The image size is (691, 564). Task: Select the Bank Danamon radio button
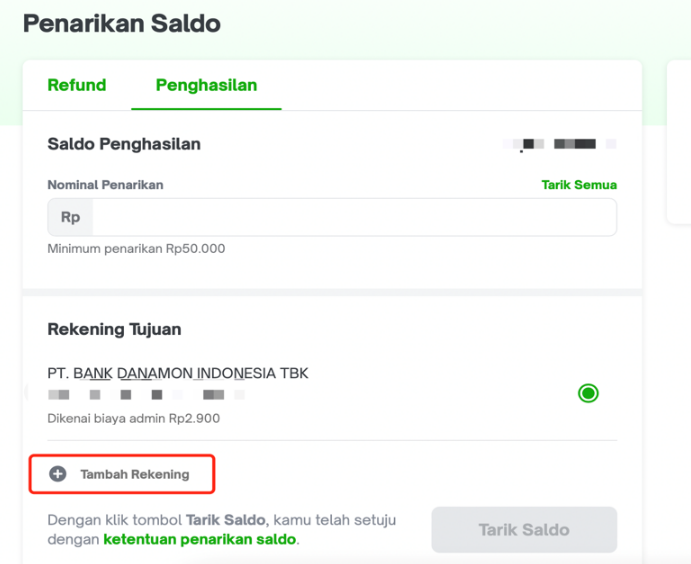(x=588, y=393)
